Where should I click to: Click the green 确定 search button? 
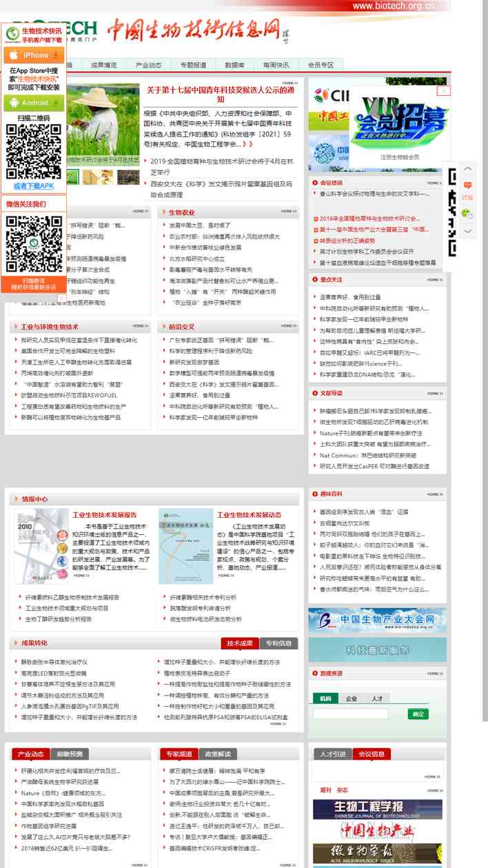point(418,714)
